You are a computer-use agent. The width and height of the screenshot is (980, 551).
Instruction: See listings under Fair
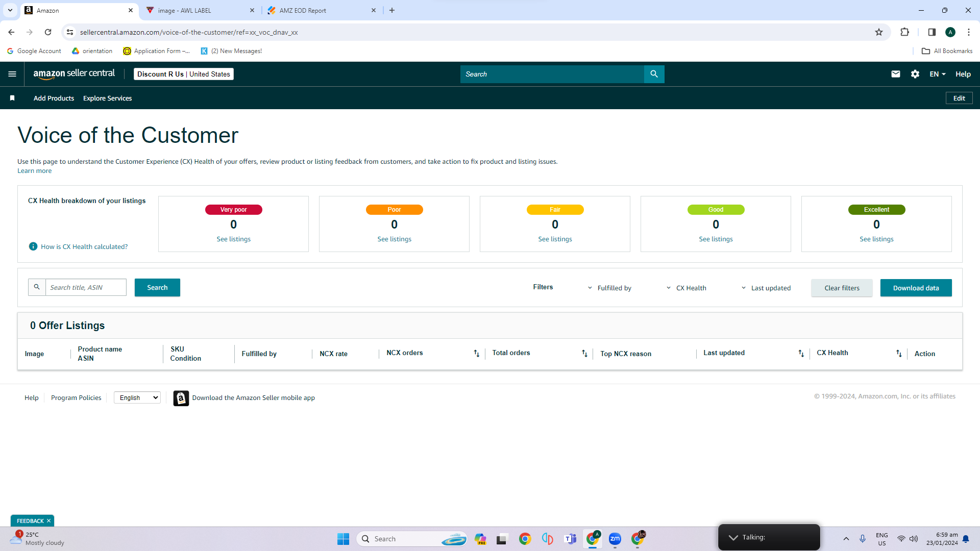pos(555,239)
